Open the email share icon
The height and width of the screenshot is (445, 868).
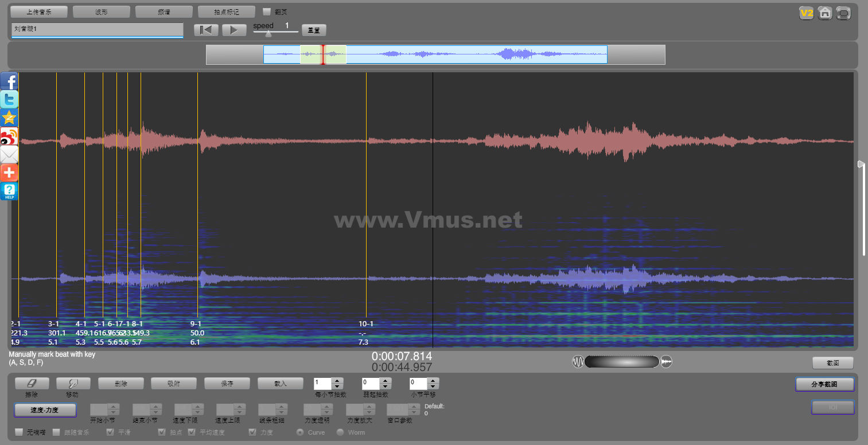[9, 155]
